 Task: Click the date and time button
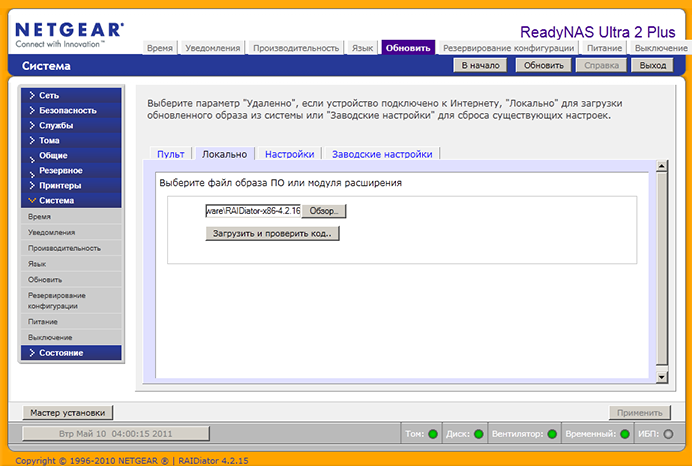(x=116, y=433)
